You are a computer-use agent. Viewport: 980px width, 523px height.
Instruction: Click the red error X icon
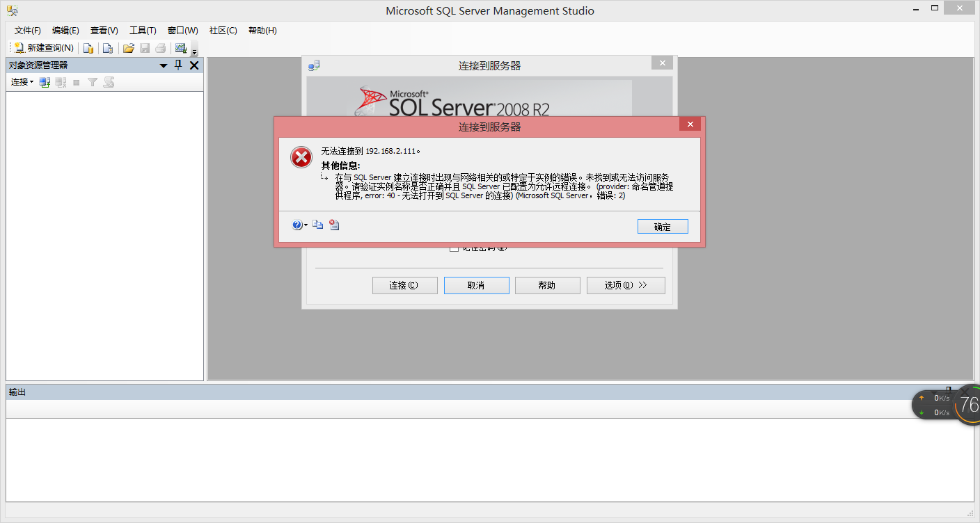coord(301,158)
